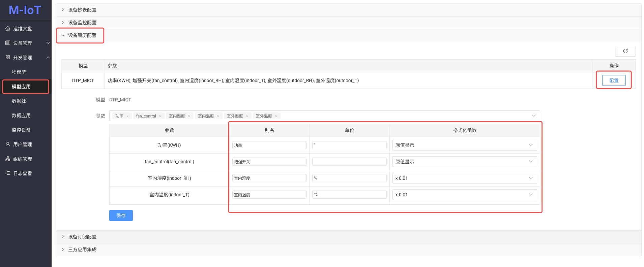This screenshot has width=644, height=267.
Task: Remove the fan_control parameter tag
Action: coord(160,116)
